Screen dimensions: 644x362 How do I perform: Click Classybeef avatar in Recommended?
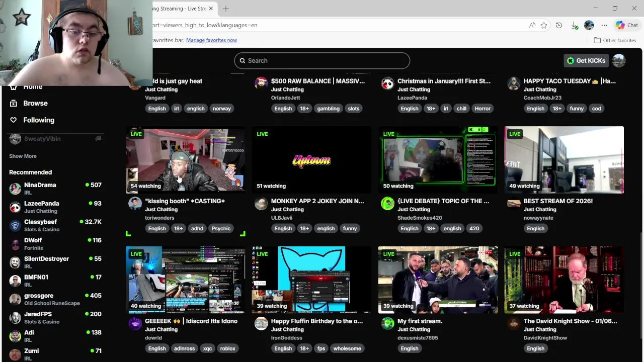pyautogui.click(x=15, y=225)
